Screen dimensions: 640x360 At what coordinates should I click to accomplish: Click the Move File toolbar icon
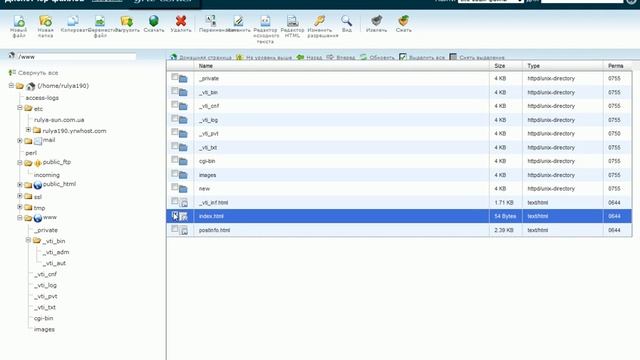point(100,21)
